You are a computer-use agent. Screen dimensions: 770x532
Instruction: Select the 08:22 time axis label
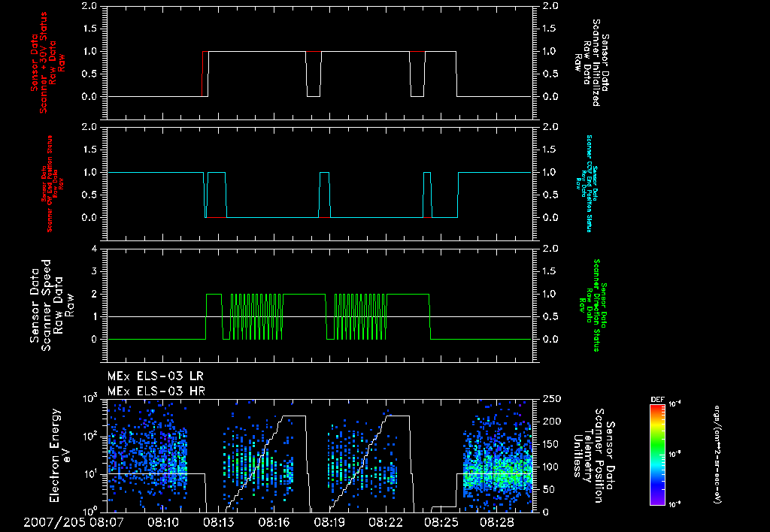386,522
